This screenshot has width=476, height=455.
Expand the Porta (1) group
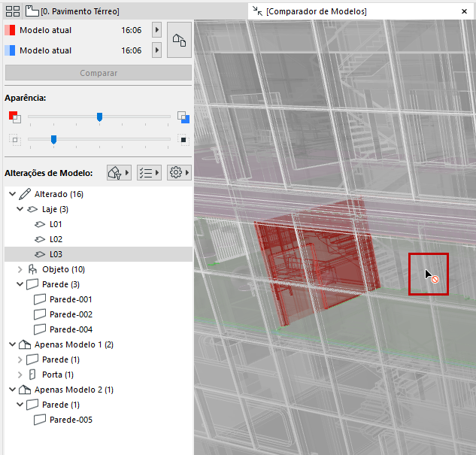click(20, 375)
